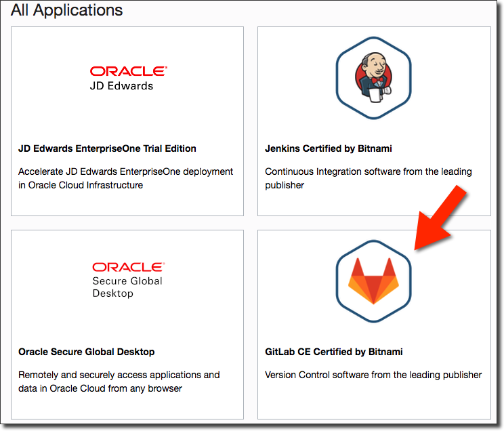This screenshot has height=431, width=504.
Task: Open Oracle Secure Global Desktop title
Action: [87, 352]
